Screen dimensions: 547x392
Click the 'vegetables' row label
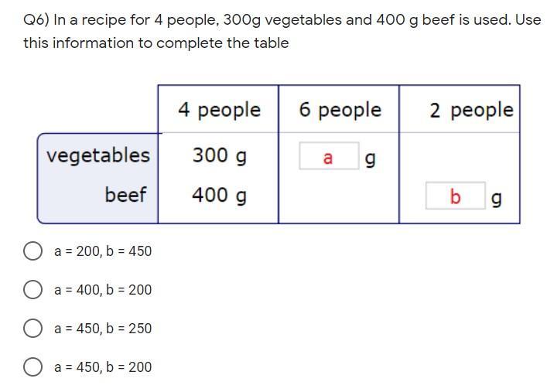click(98, 155)
